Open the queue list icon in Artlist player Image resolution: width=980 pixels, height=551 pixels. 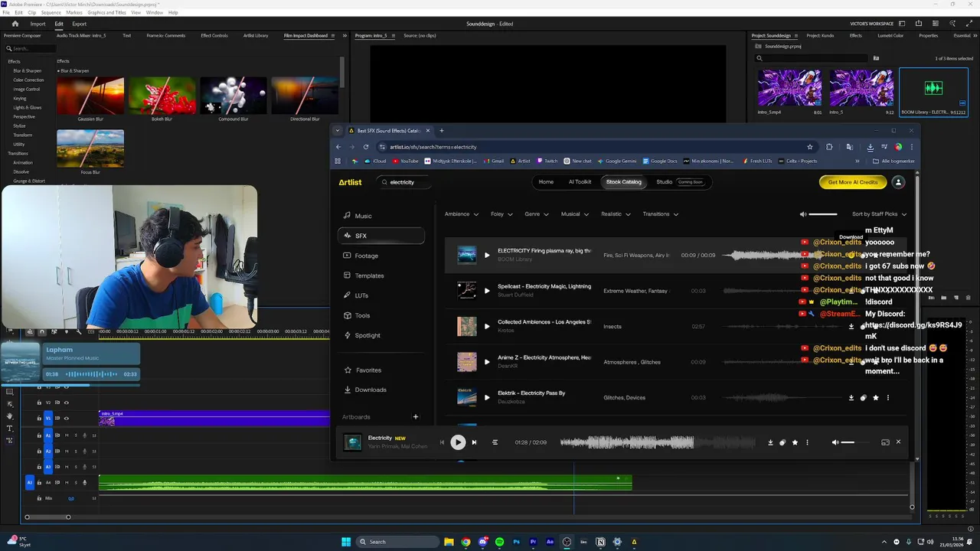(495, 442)
